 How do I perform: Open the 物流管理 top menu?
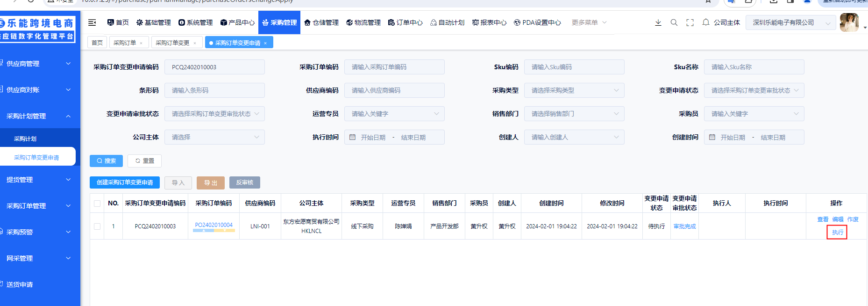tap(363, 22)
